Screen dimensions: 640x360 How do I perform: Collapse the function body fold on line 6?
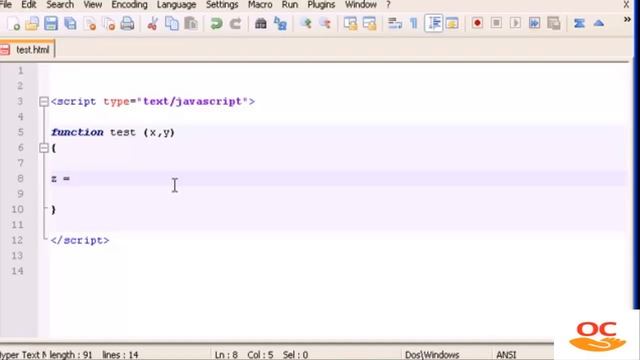point(44,148)
